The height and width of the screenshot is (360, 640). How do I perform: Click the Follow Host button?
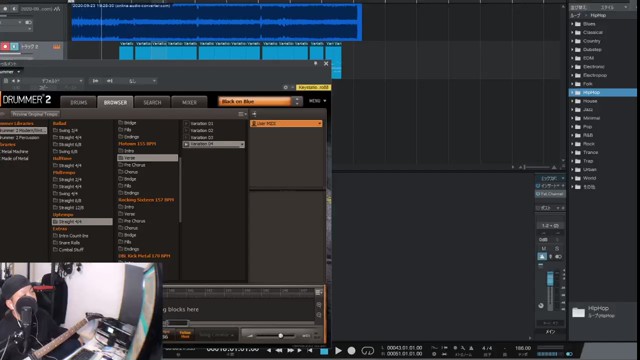tap(185, 335)
